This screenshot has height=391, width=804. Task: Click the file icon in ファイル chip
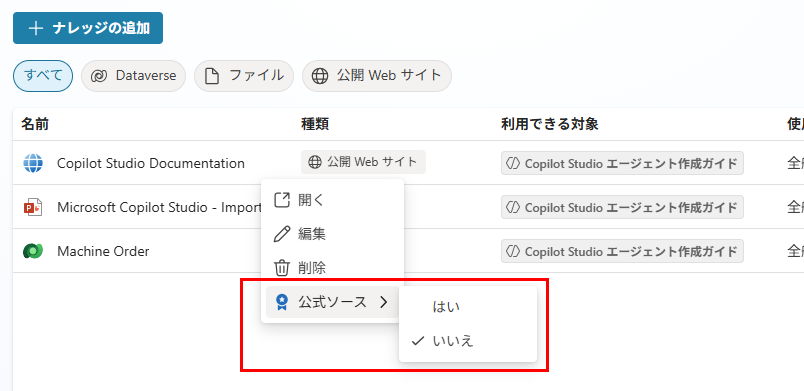point(211,76)
